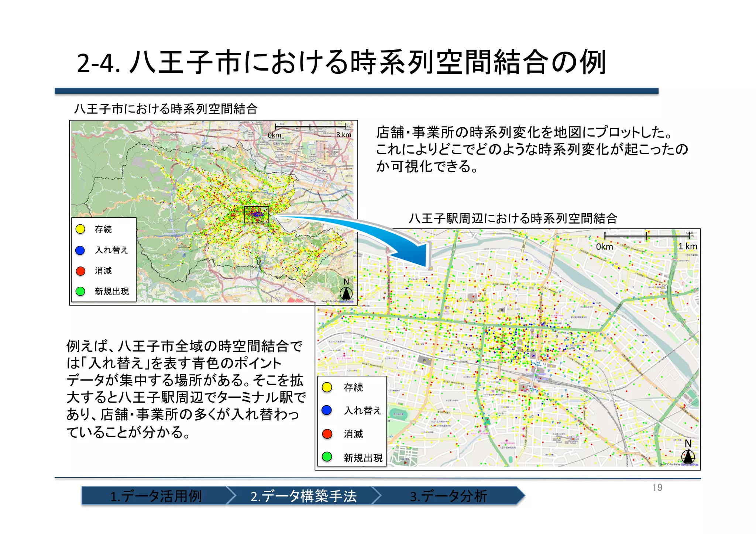Click the paragraph starting 例えば、八王子市全域

point(186,389)
